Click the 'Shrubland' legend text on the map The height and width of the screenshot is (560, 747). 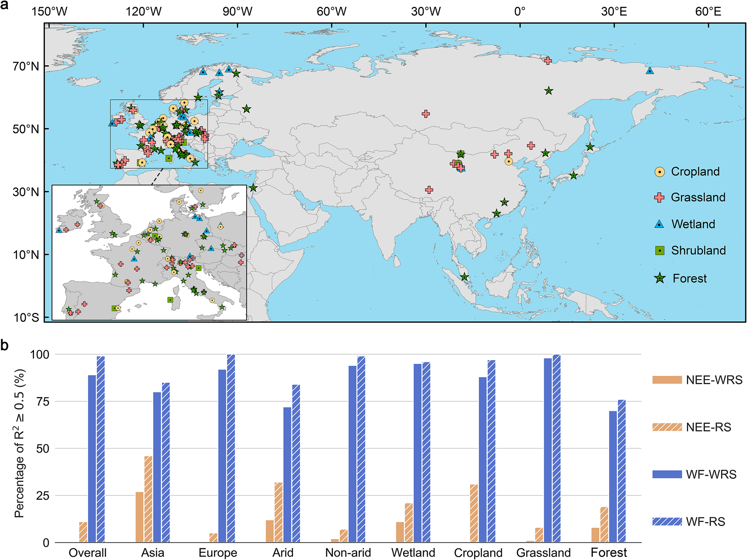point(698,251)
